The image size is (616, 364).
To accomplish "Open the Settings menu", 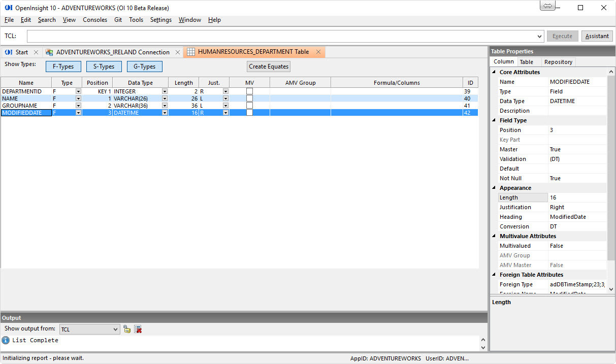I will [161, 20].
